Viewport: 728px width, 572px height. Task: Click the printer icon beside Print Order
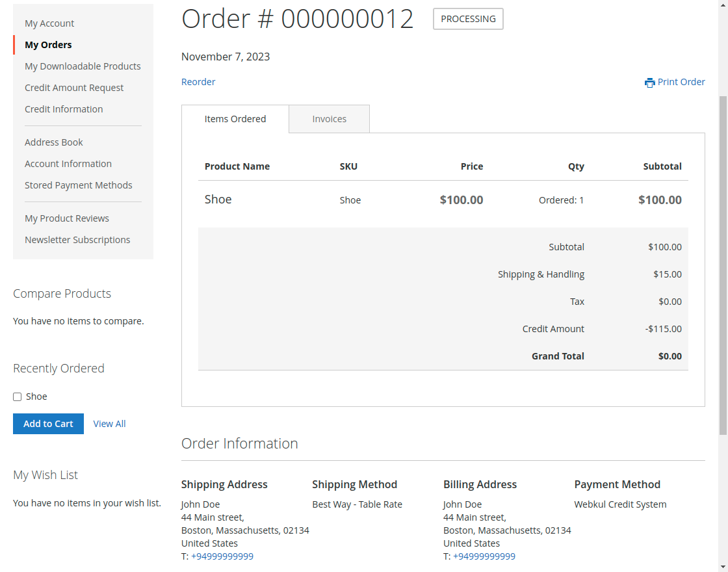coord(650,81)
